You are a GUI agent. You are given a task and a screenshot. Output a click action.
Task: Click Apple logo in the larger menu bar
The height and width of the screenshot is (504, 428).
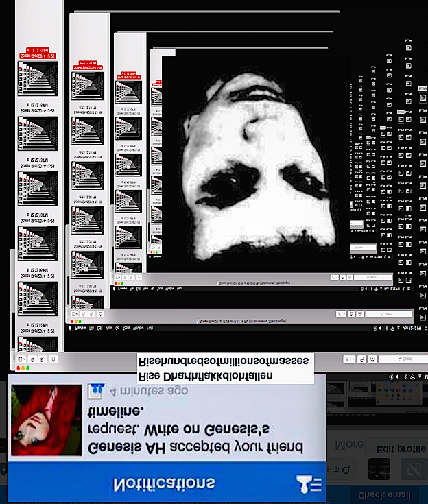click(x=70, y=328)
